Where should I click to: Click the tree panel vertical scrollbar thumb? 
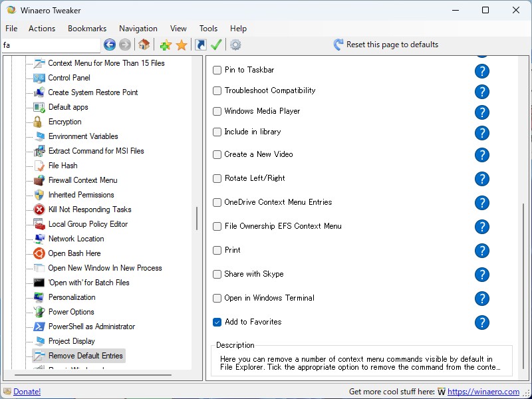[197, 218]
